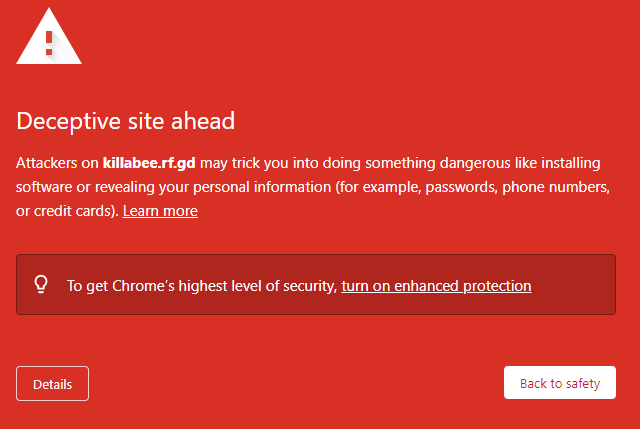Click the lightbulb tip icon
Viewport: 640px width, 429px height.
pyautogui.click(x=41, y=285)
